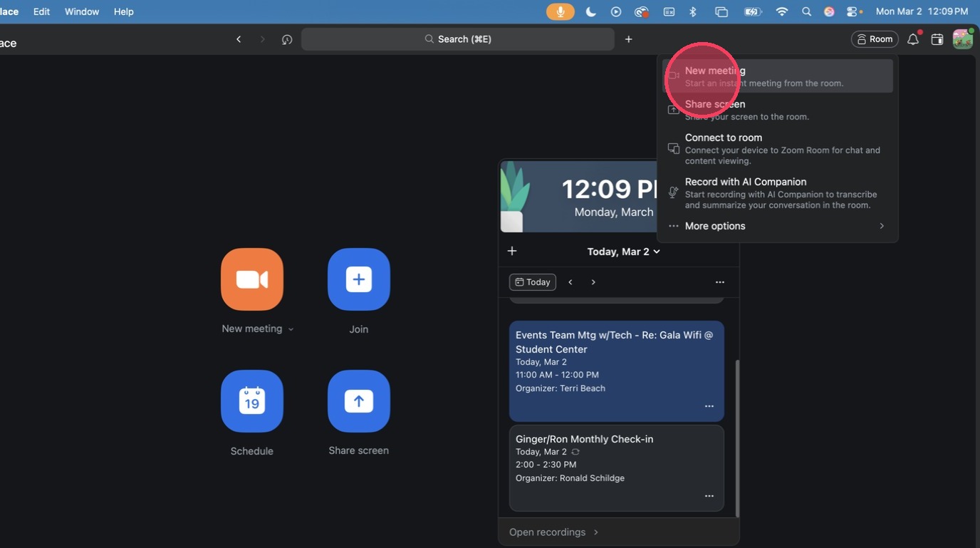Image resolution: width=980 pixels, height=548 pixels.
Task: Open the Ginger/Ron Monthly Check-in meeting card
Action: coord(617,468)
